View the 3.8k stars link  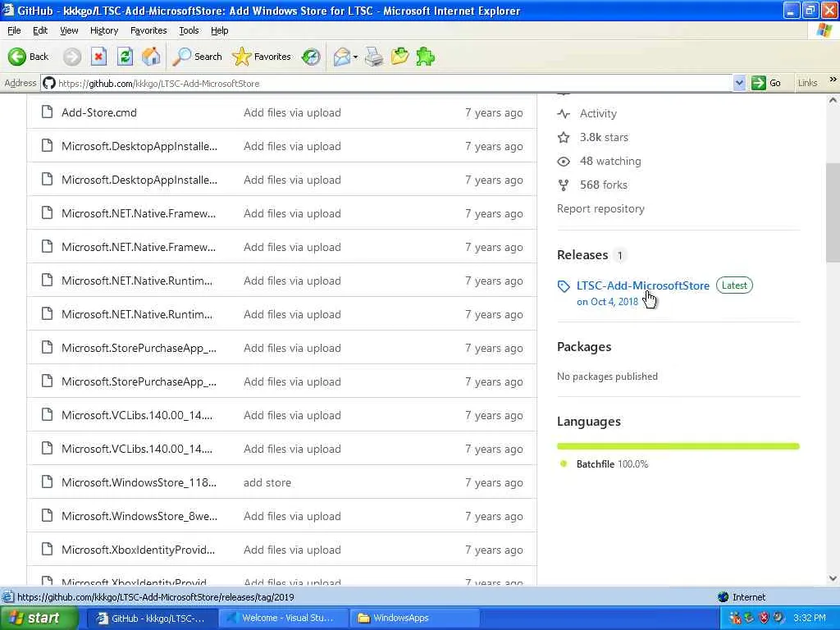pos(604,137)
